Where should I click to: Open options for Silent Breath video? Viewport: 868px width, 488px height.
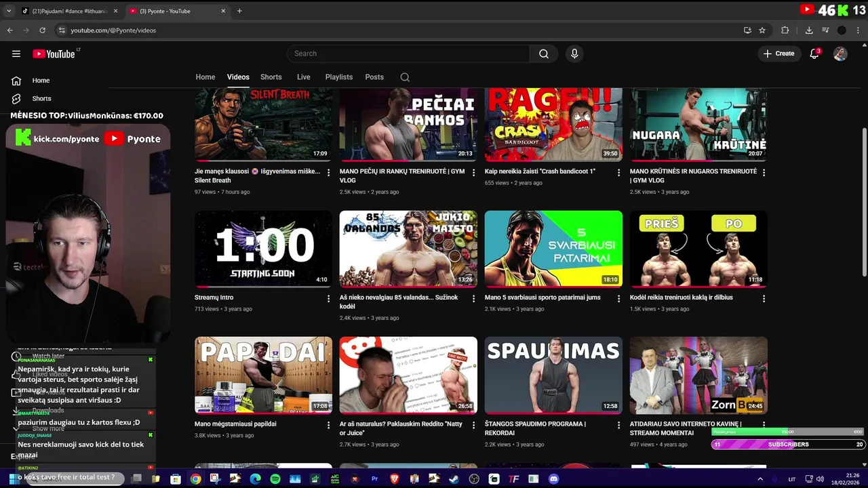(x=328, y=173)
